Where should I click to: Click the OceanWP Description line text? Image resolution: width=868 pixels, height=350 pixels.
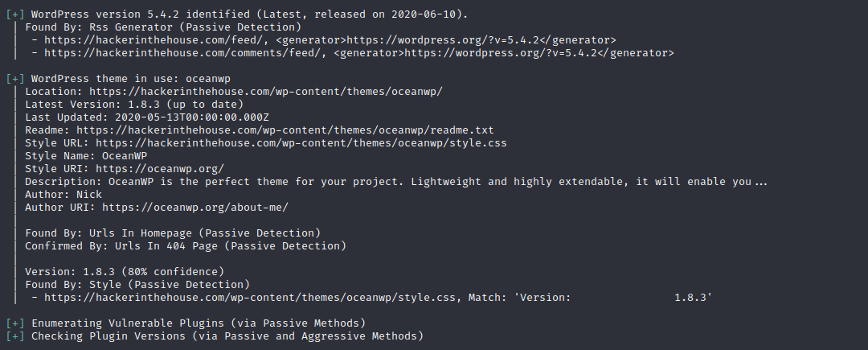tap(395, 182)
